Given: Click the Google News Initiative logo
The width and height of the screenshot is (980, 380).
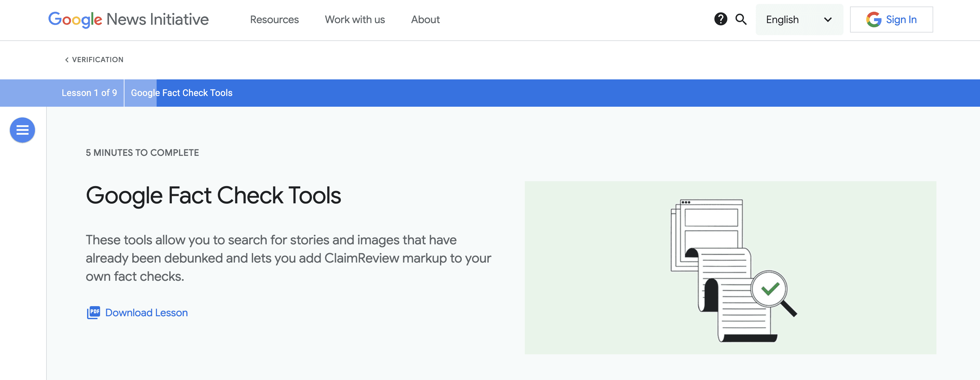Looking at the screenshot, I should tap(128, 20).
